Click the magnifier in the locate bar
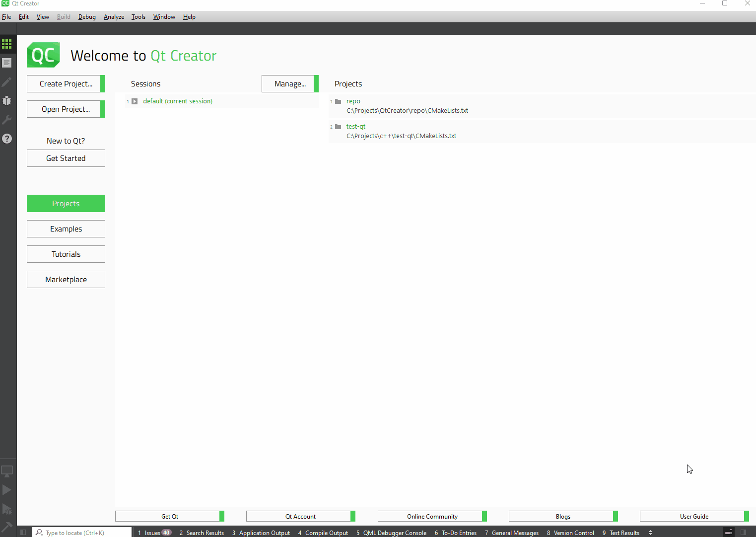 [x=39, y=533]
